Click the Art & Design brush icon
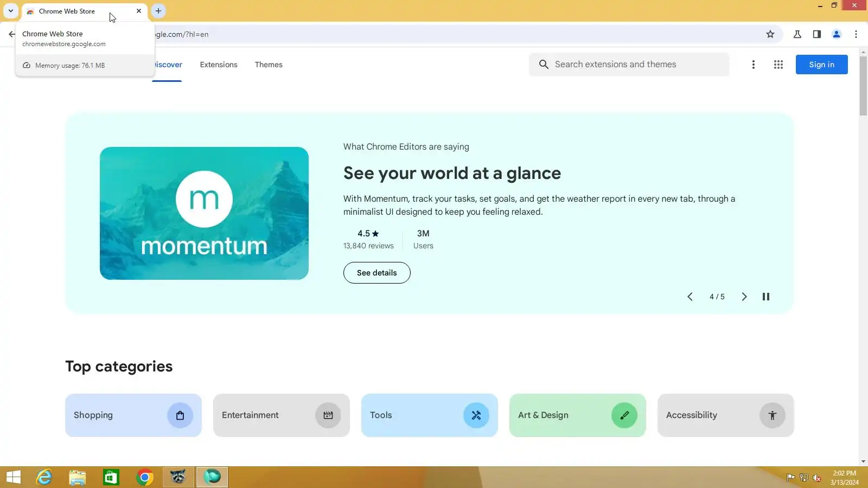Viewport: 868px width, 488px height. coord(624,415)
